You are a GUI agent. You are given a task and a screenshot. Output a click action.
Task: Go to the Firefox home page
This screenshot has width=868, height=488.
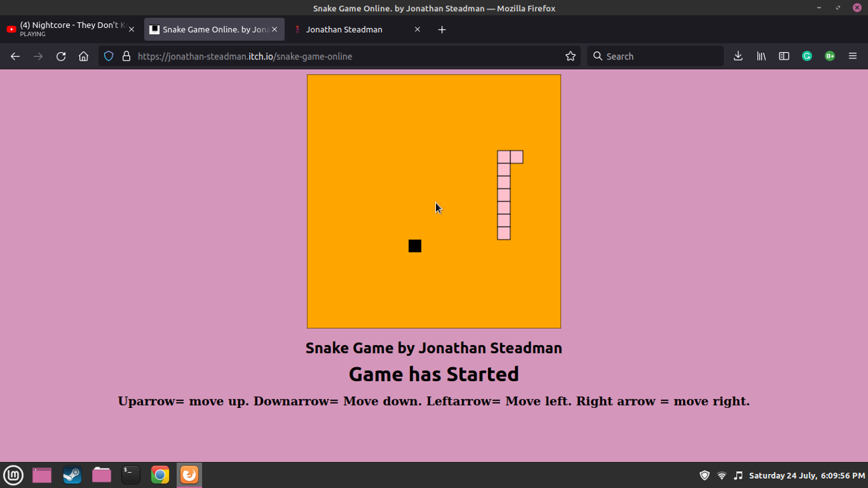(83, 56)
